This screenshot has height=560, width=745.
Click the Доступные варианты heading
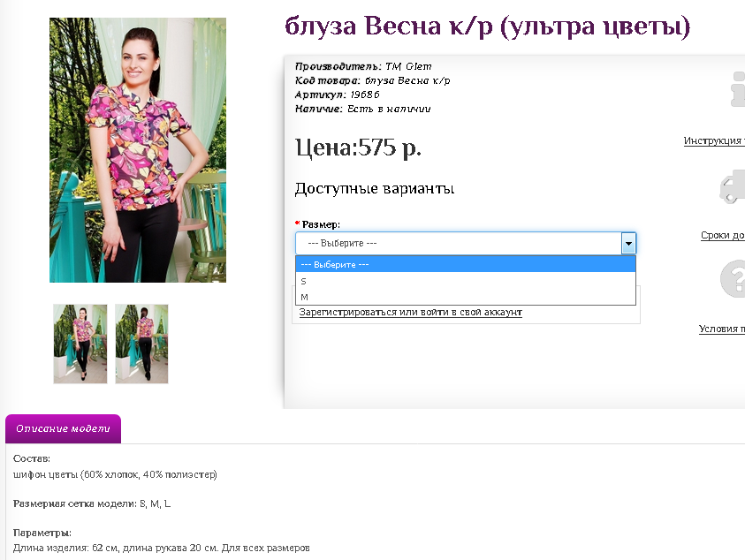pyautogui.click(x=375, y=188)
